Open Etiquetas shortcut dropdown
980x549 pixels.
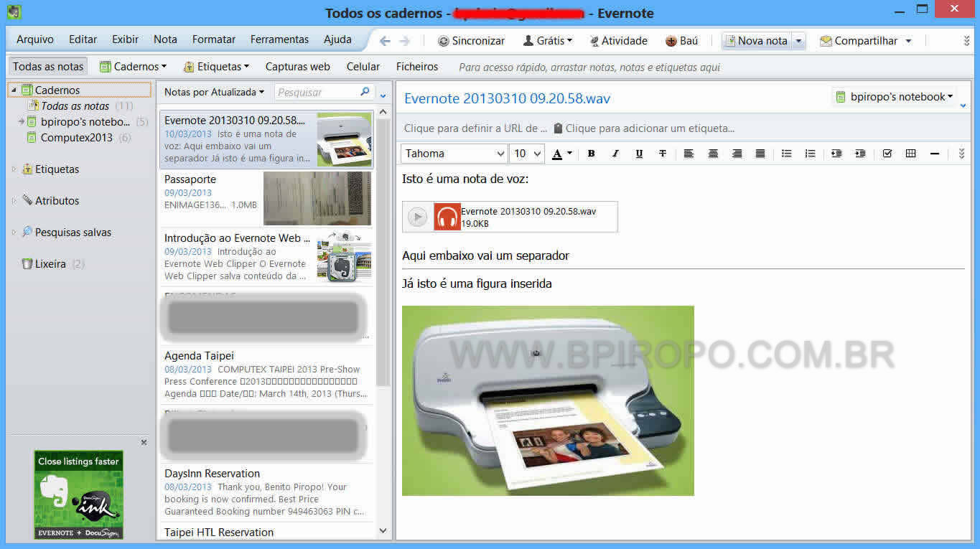(x=216, y=67)
